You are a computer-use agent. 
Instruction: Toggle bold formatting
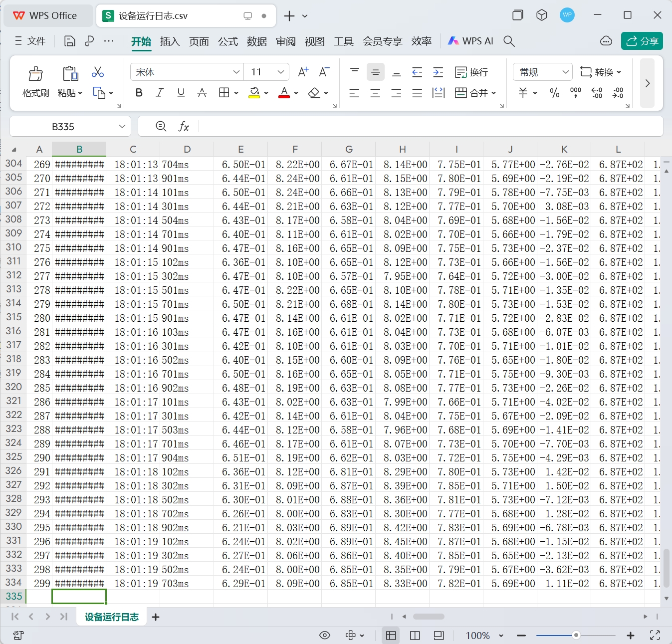139,93
